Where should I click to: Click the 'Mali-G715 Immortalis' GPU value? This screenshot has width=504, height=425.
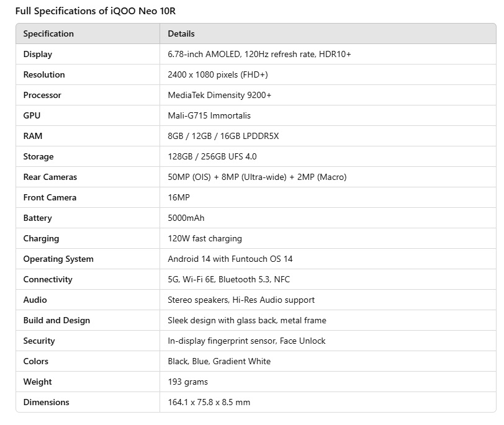209,115
